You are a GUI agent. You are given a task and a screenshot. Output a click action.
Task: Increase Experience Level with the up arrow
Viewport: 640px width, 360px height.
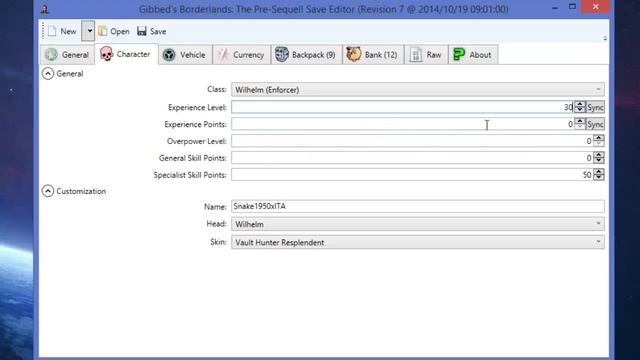(580, 104)
